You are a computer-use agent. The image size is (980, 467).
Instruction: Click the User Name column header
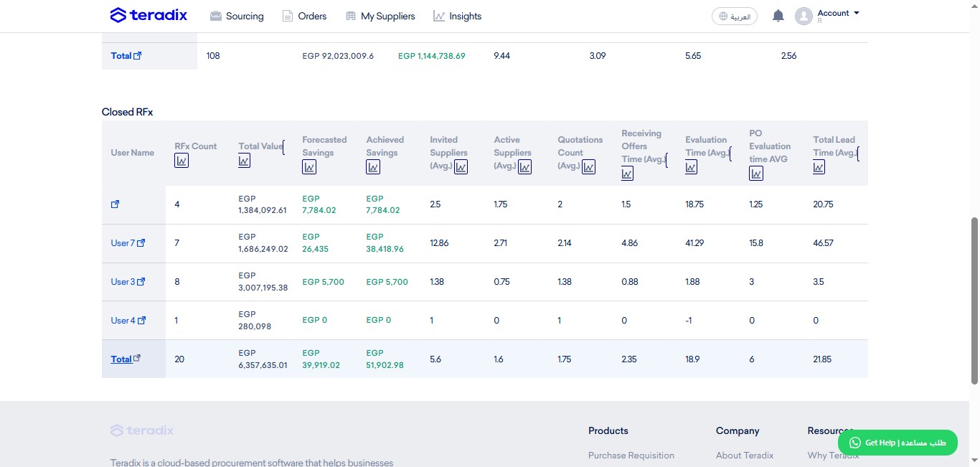click(133, 153)
